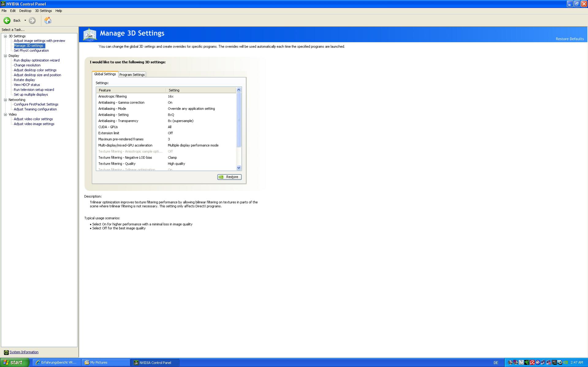Open the Back history dropdown arrow
Image resolution: width=588 pixels, height=367 pixels.
25,21
